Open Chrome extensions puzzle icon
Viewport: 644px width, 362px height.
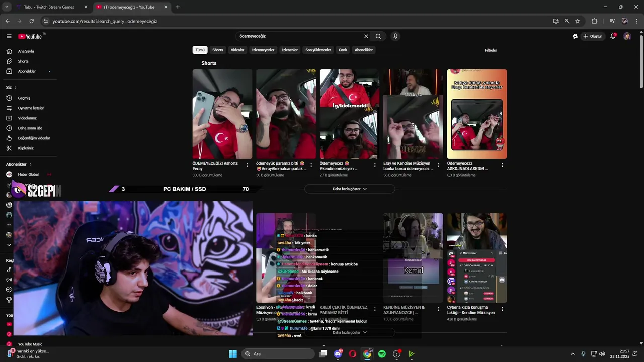click(x=595, y=21)
